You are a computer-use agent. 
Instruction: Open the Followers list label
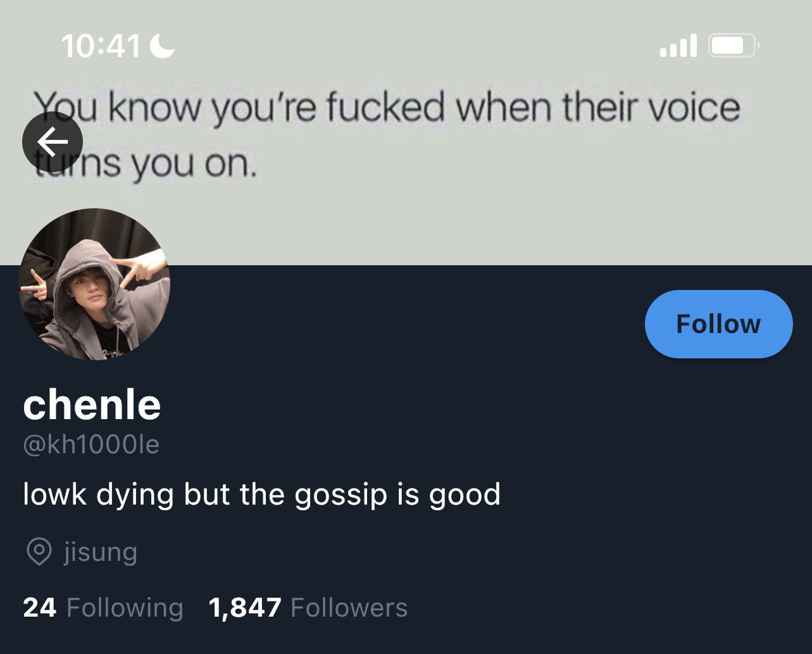coord(349,608)
